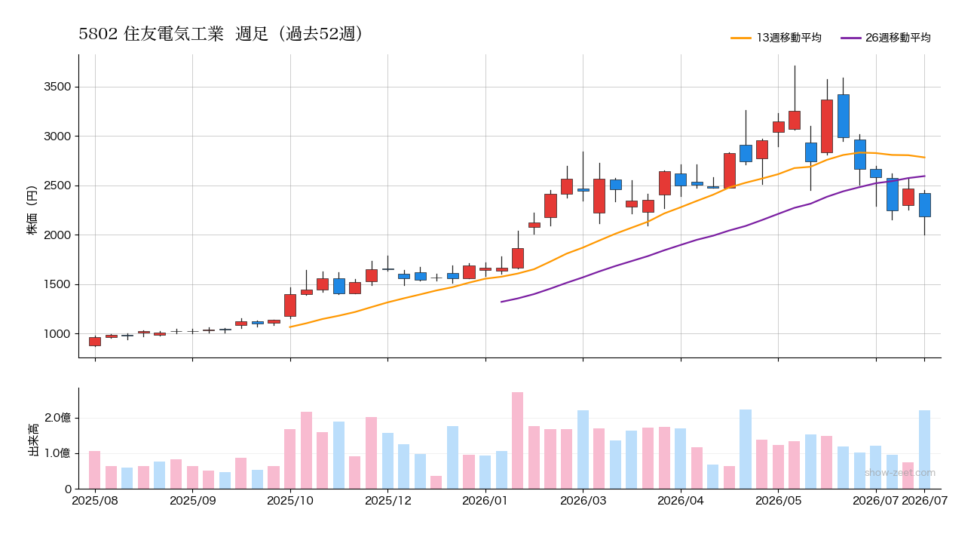Click the 2026/04 date label
The height and width of the screenshot is (543, 980).
coord(681,500)
